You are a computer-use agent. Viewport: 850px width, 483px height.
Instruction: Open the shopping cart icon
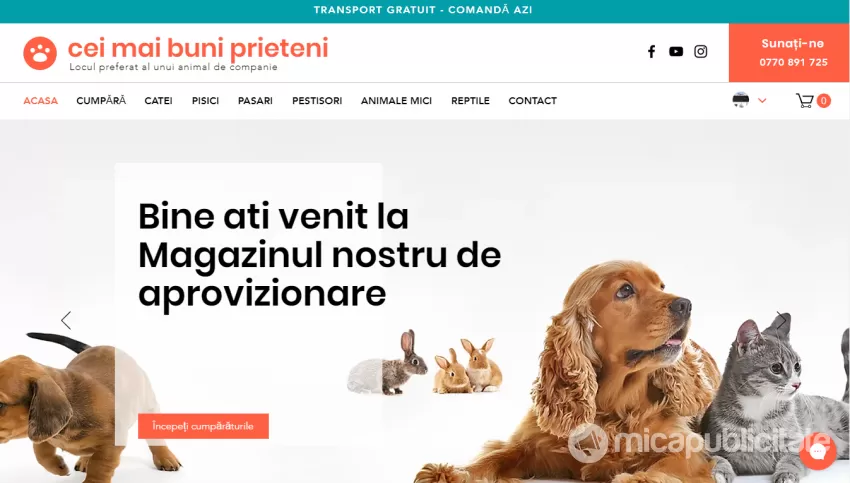point(804,101)
